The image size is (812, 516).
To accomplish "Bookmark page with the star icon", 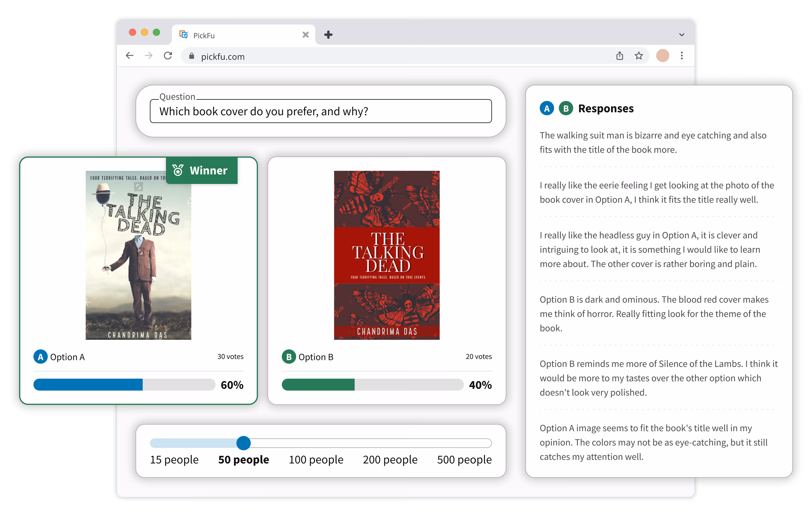I will (639, 56).
